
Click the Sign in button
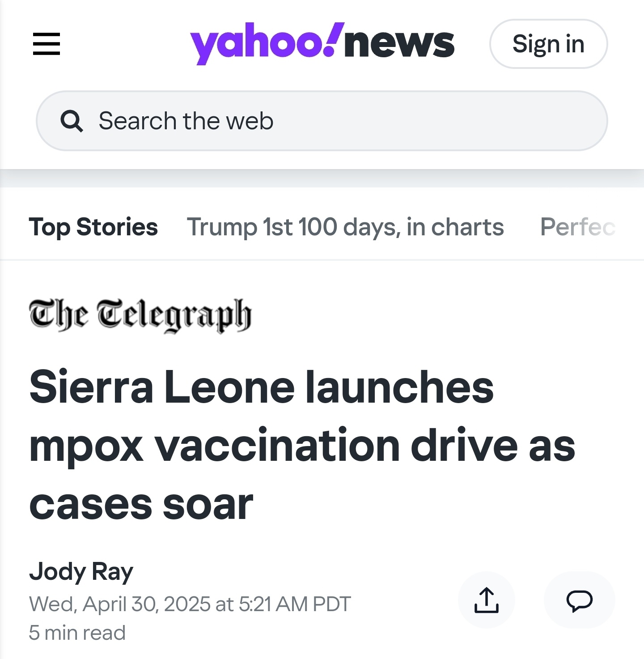(x=548, y=44)
